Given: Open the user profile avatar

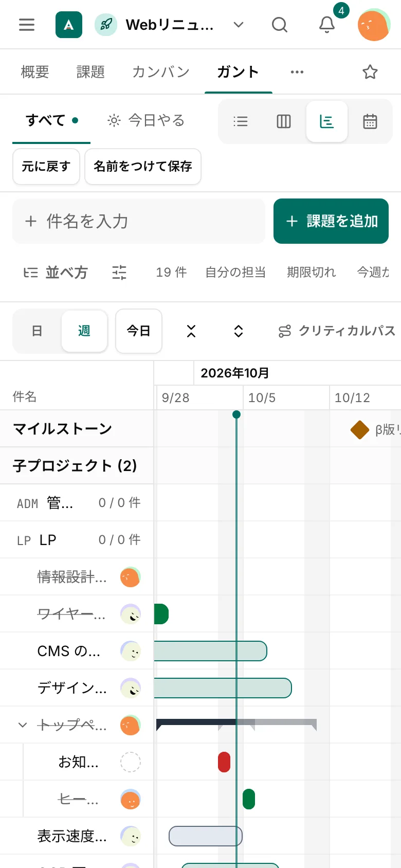Looking at the screenshot, I should coord(374,25).
